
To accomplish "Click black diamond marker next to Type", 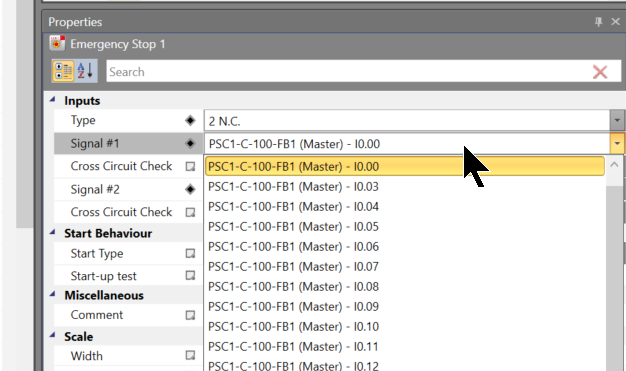I will (x=190, y=120).
